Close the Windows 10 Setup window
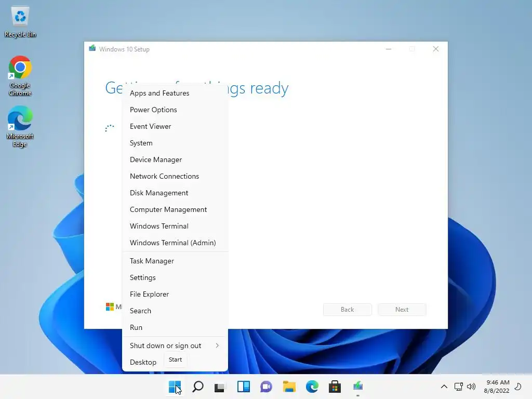Screen dimensions: 532x399 point(436,49)
